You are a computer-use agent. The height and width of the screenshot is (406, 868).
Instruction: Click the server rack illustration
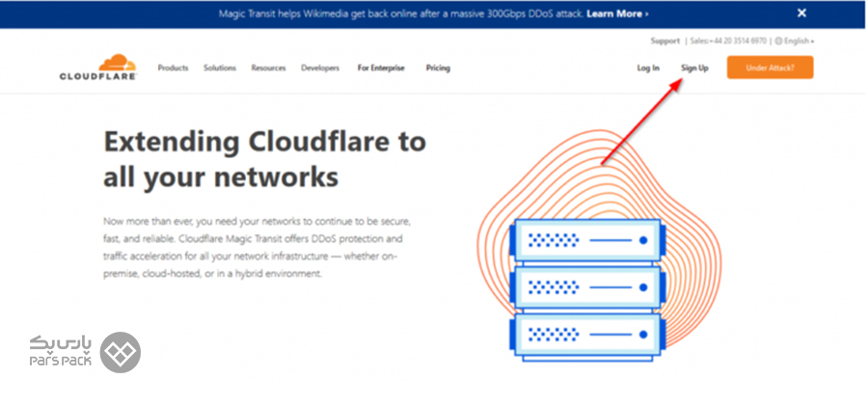tap(587, 290)
